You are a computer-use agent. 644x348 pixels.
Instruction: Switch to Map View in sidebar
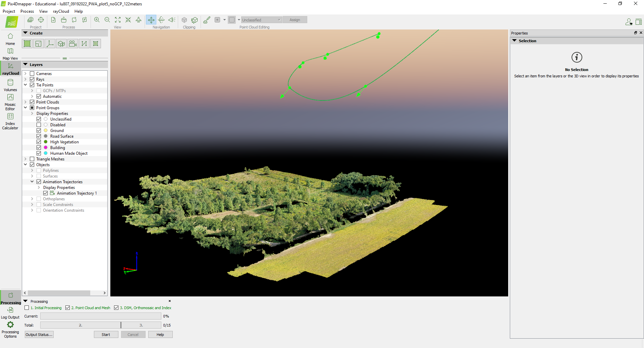click(10, 54)
